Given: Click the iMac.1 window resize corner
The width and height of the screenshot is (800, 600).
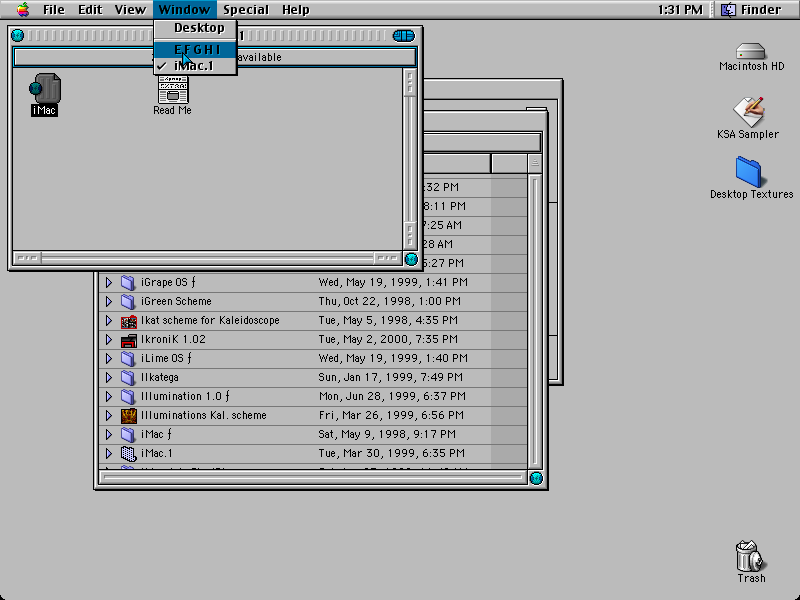Looking at the screenshot, I should click(411, 259).
